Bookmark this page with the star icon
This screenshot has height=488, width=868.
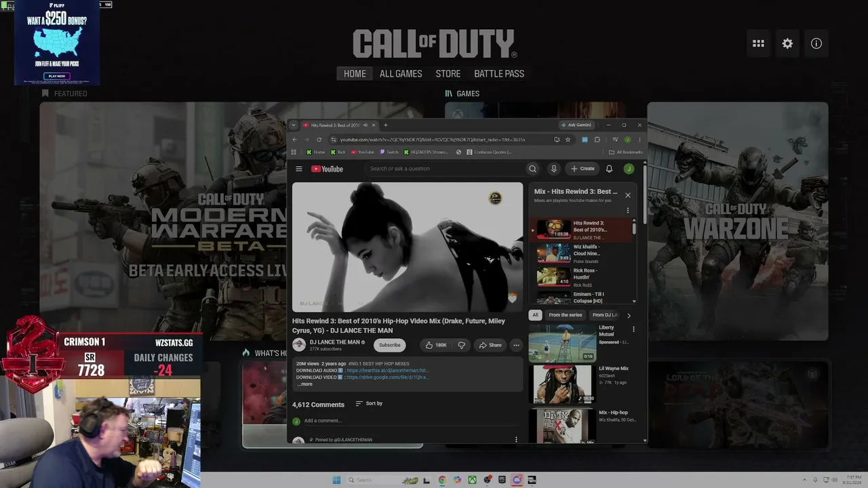click(x=568, y=140)
